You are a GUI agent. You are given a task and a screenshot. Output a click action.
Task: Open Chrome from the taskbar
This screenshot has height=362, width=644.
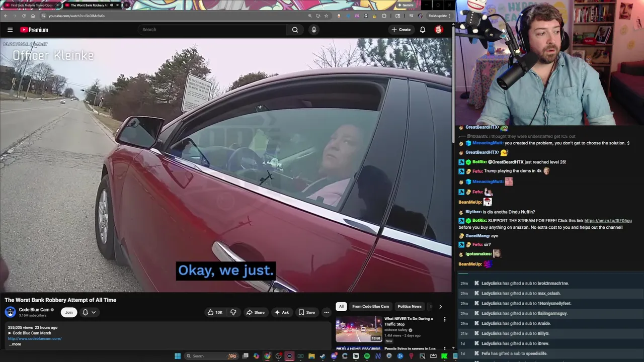[267, 356]
